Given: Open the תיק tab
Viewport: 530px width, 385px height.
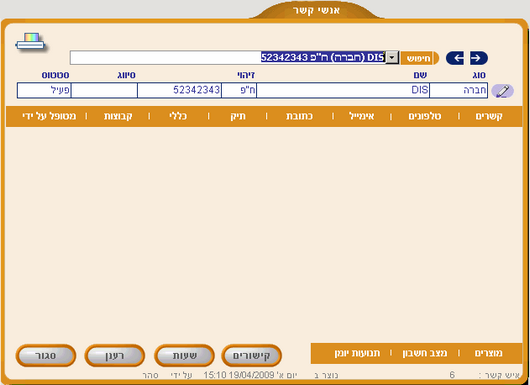Looking at the screenshot, I should [x=238, y=116].
